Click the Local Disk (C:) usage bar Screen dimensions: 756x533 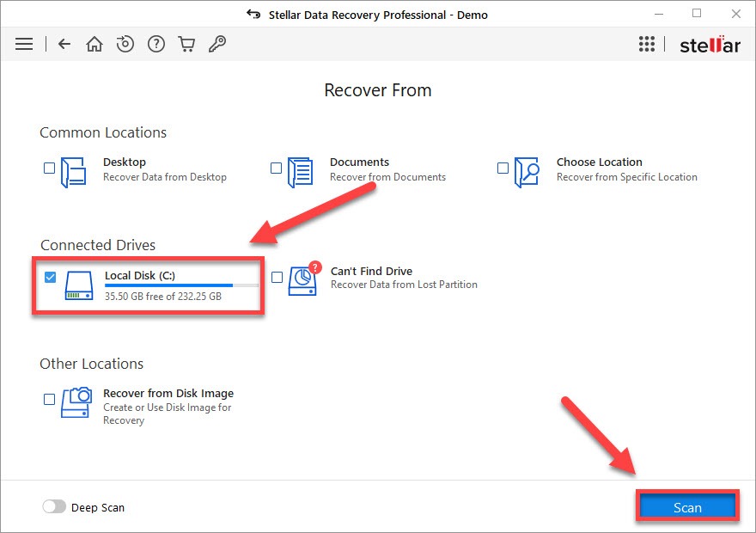pyautogui.click(x=181, y=285)
